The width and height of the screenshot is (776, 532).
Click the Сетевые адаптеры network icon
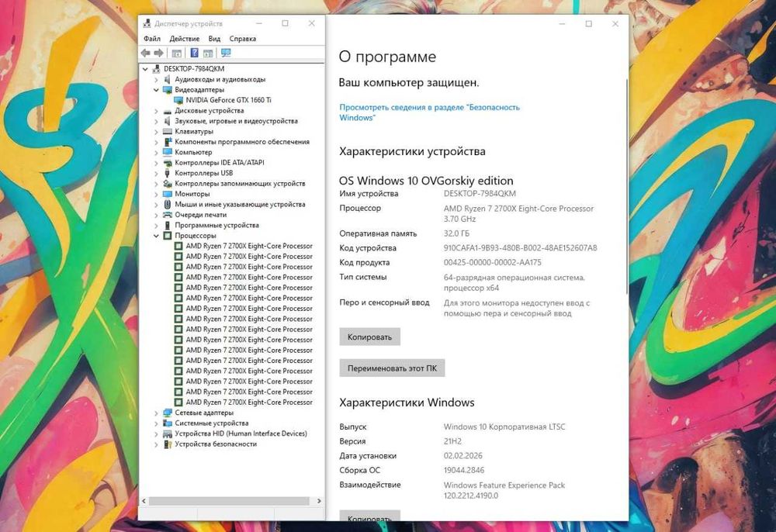coord(168,413)
